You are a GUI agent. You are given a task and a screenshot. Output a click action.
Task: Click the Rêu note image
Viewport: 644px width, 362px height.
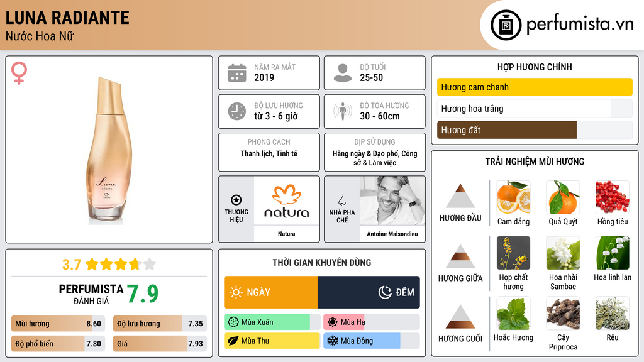pos(613,314)
